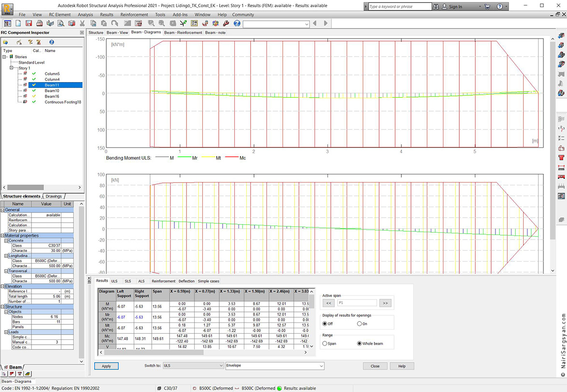Select Beam10 in the component tree

(x=52, y=91)
